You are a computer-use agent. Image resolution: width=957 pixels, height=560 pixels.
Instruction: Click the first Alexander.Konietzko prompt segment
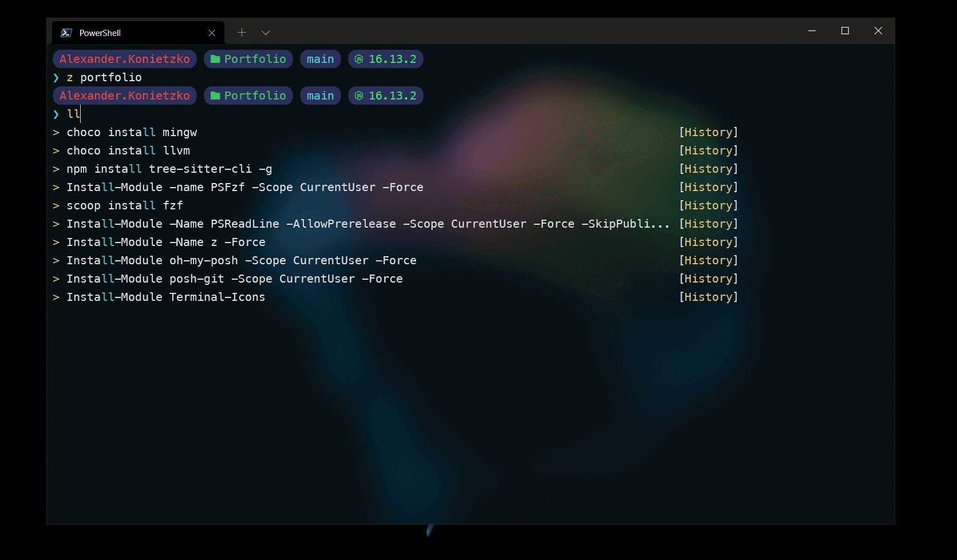click(x=125, y=59)
